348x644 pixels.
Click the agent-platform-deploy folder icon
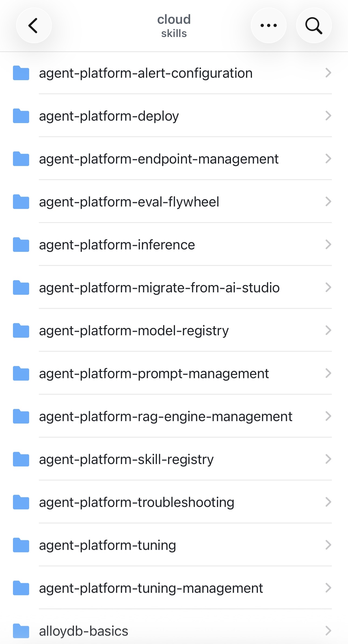tap(21, 116)
